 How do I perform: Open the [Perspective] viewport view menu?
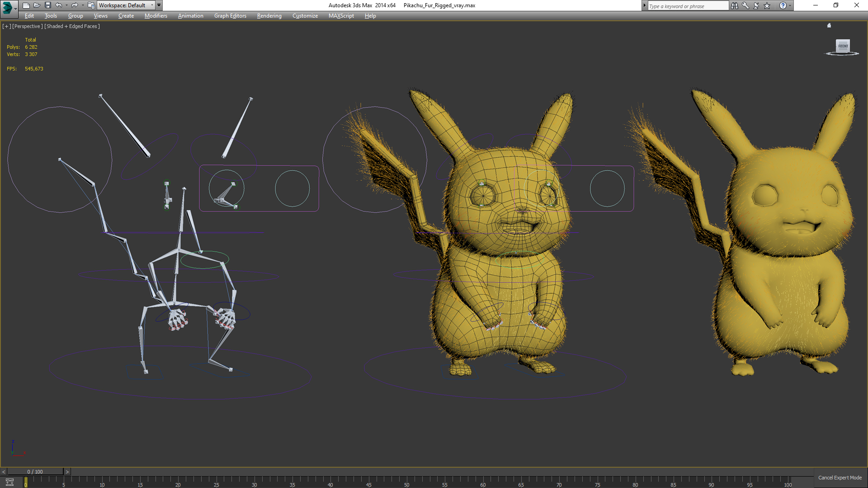click(x=28, y=26)
